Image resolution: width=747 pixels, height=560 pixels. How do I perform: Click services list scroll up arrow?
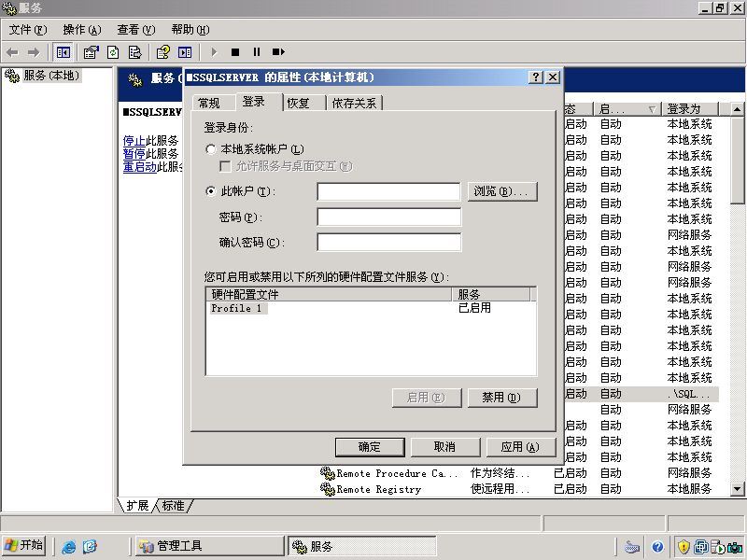tap(737, 109)
